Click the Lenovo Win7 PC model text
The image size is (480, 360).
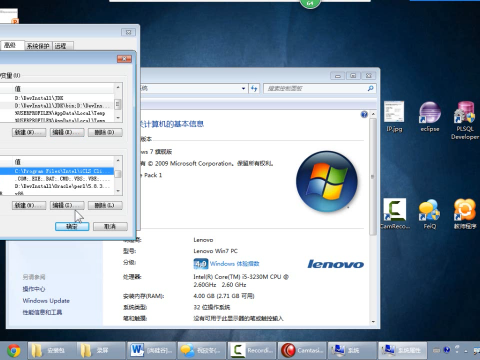[x=215, y=251]
